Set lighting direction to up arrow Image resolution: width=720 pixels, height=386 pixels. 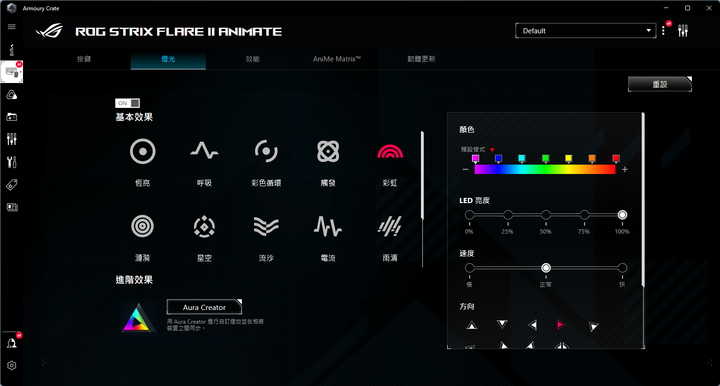[472, 325]
